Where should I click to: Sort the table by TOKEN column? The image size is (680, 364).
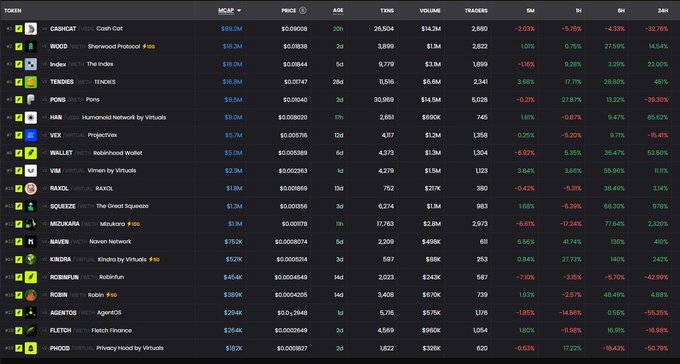(x=13, y=10)
